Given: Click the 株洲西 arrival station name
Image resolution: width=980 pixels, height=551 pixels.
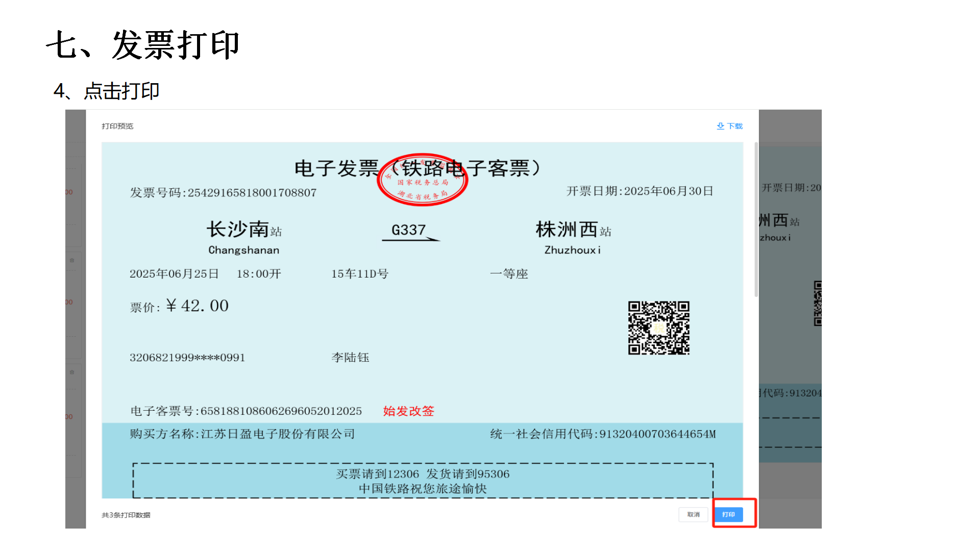Looking at the screenshot, I should [567, 230].
